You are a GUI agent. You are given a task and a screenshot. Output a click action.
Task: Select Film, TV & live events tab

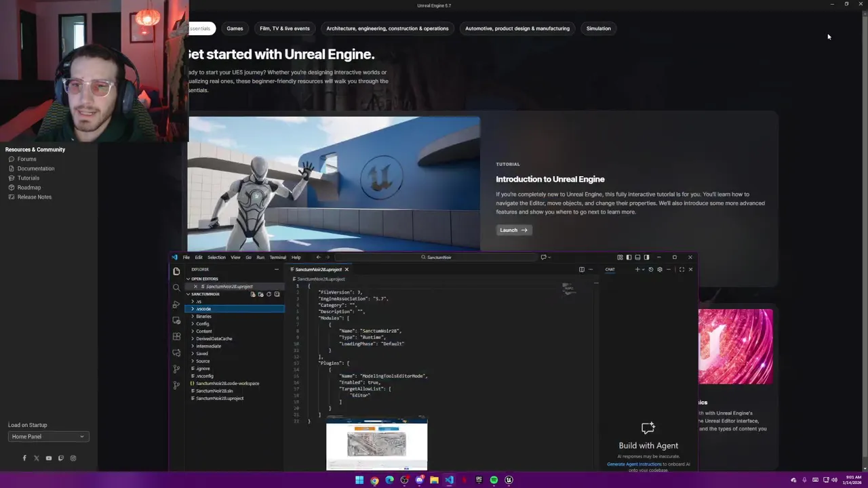point(284,28)
